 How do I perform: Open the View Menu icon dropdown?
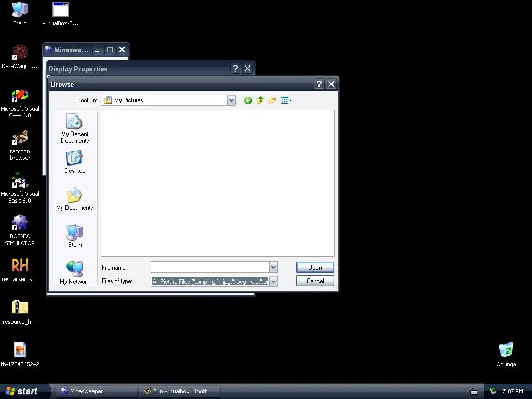(286, 100)
